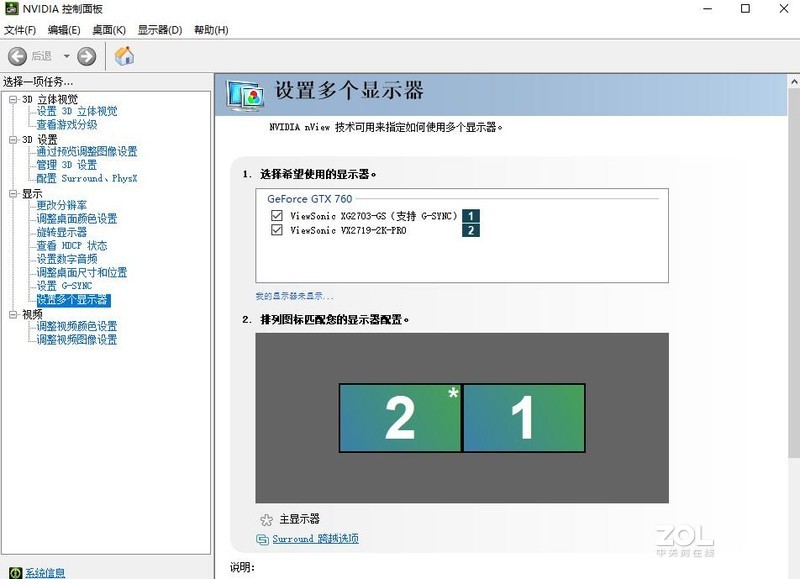Select 查看游戏分级 task
This screenshot has height=579, width=800.
67,124
